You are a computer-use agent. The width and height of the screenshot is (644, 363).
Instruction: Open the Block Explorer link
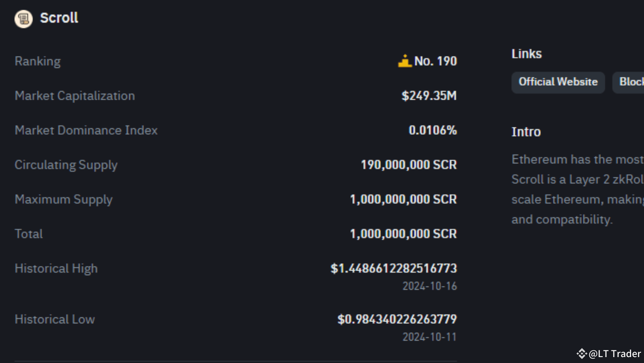pos(631,82)
